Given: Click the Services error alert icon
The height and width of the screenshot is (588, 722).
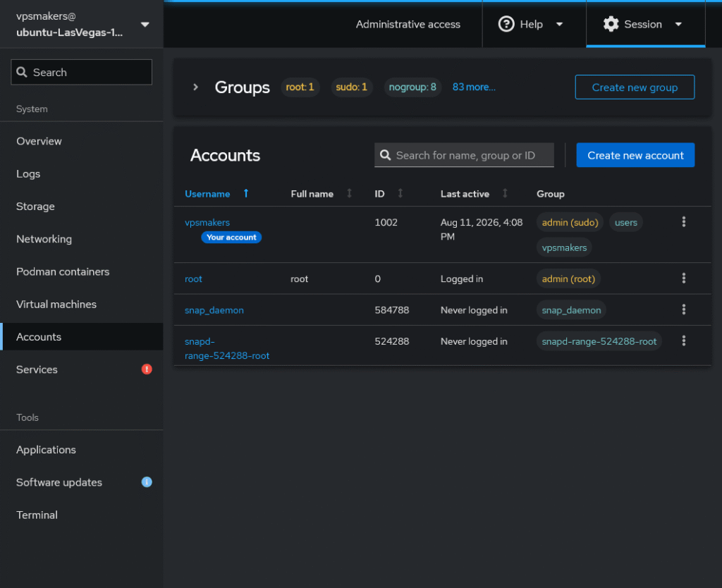Looking at the screenshot, I should 147,369.
